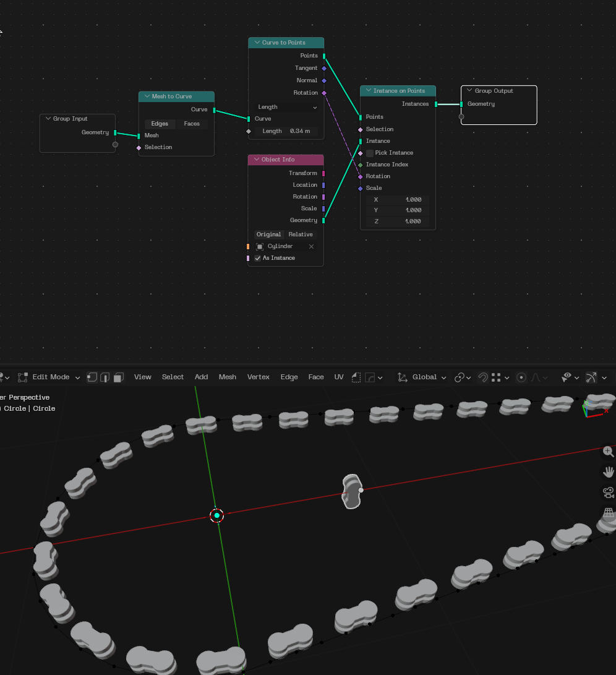Select vertex select mode icon
The width and height of the screenshot is (616, 675).
coord(92,377)
